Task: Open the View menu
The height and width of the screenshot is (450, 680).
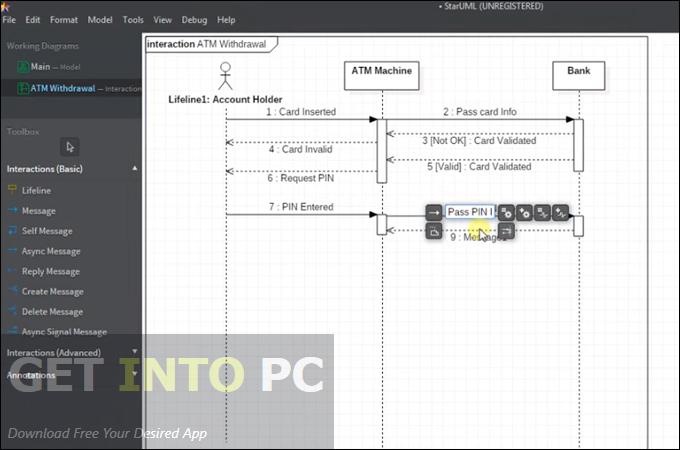Action: 162,20
